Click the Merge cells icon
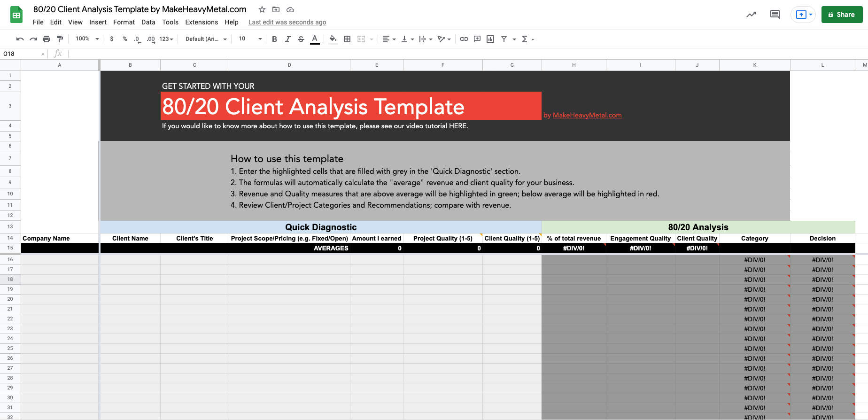This screenshot has width=868, height=420. (361, 39)
